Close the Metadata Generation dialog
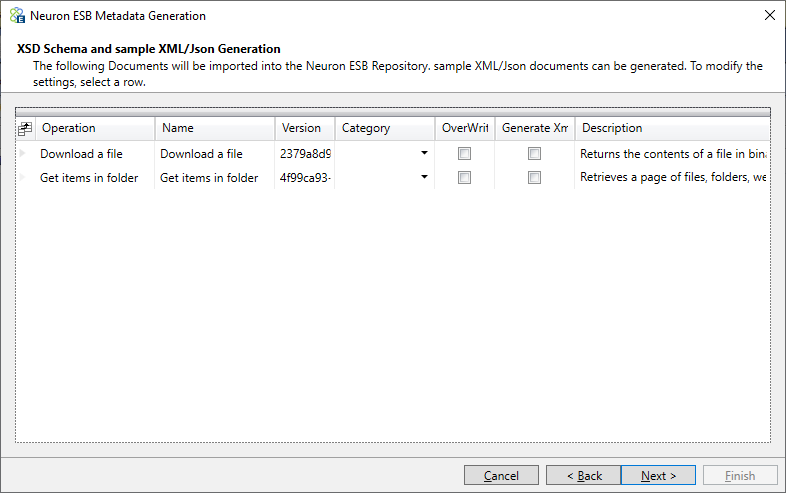 (770, 16)
